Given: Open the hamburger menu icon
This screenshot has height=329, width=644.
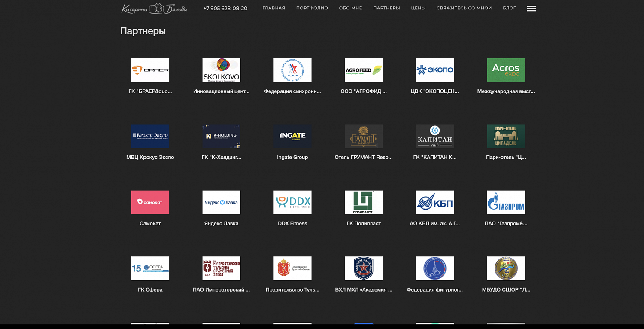Looking at the screenshot, I should pyautogui.click(x=531, y=9).
